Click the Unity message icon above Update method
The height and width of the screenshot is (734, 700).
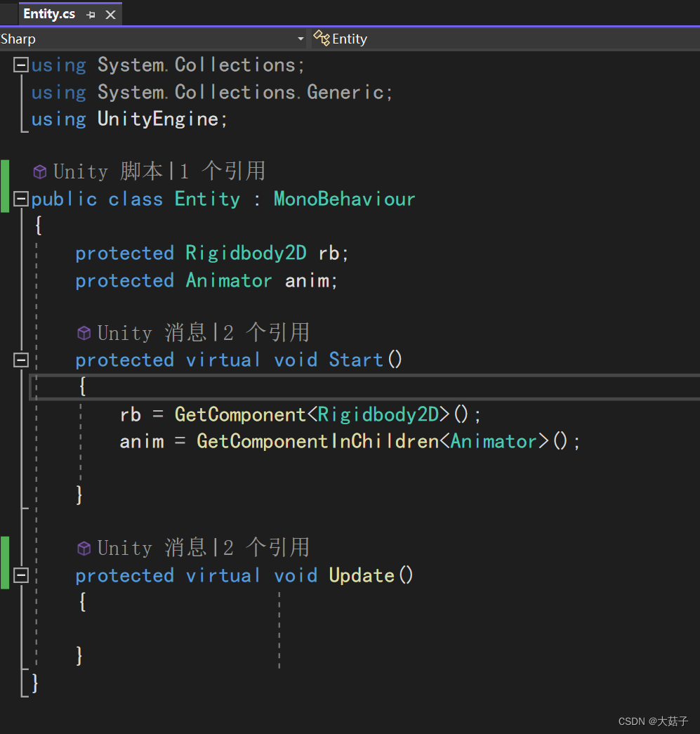pos(84,547)
